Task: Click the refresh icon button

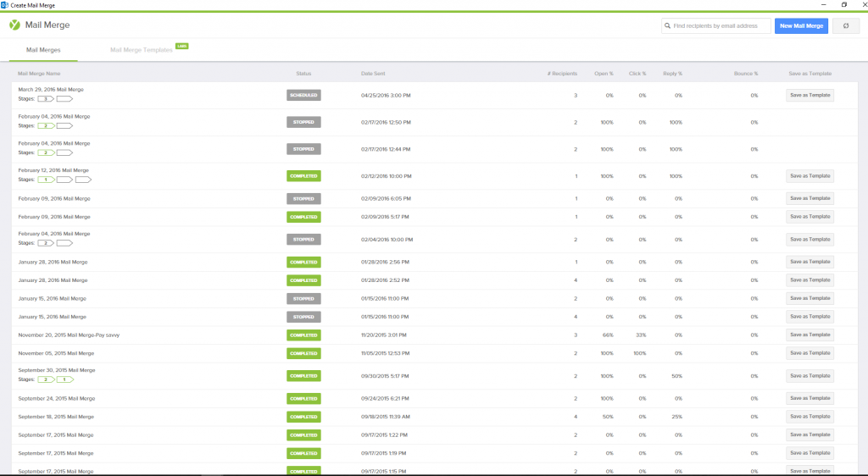Action: click(x=845, y=26)
